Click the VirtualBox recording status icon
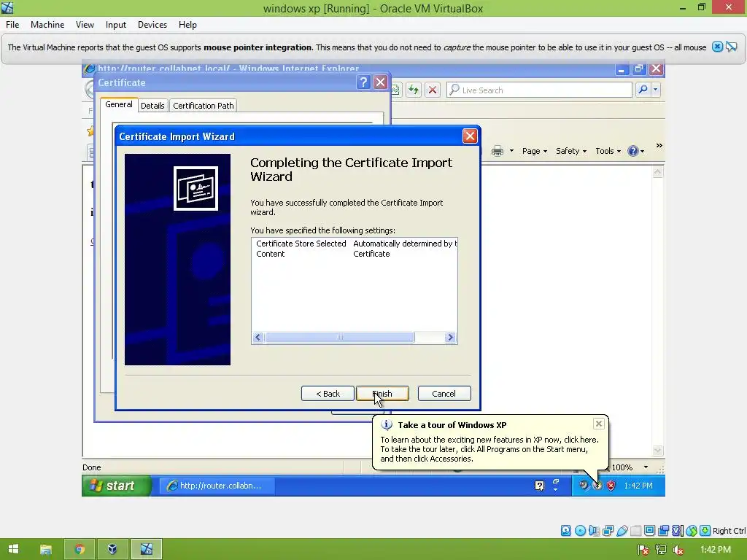Screen dimensions: 747x560 663,531
